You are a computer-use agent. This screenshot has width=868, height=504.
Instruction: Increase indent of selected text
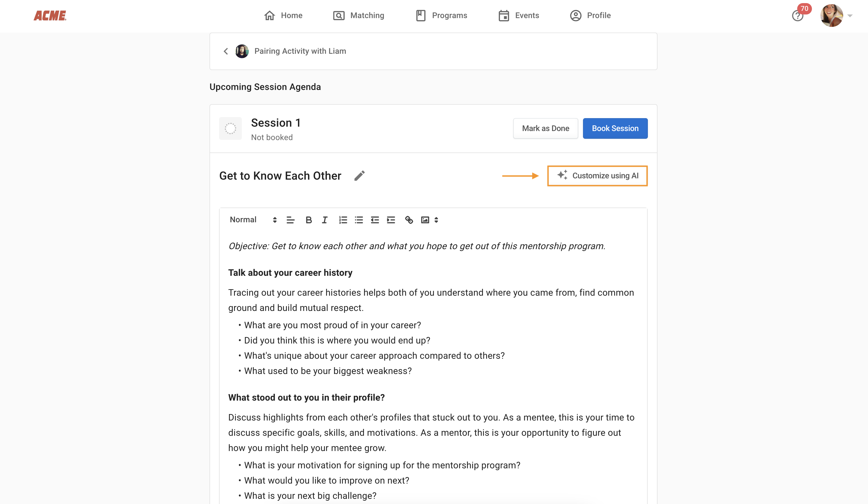point(391,220)
